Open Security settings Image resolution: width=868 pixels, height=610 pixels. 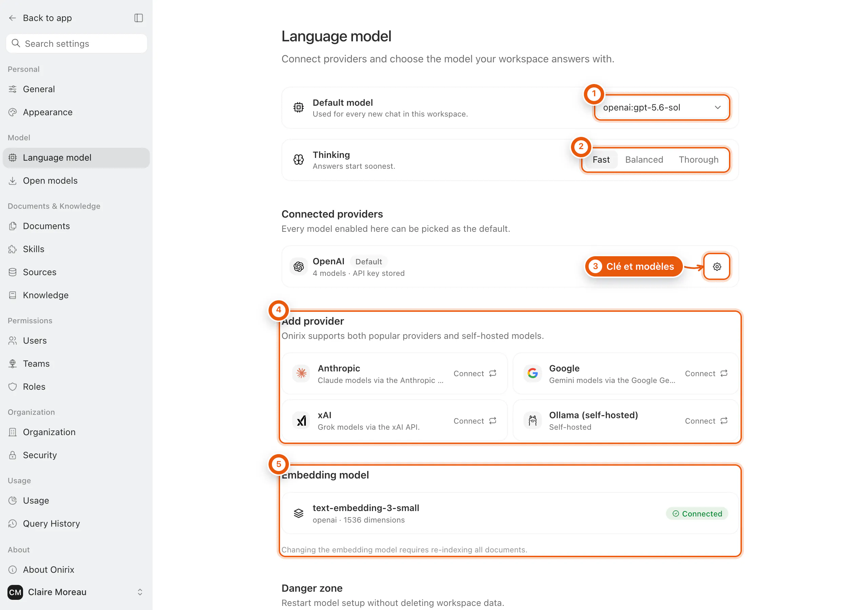point(76,455)
